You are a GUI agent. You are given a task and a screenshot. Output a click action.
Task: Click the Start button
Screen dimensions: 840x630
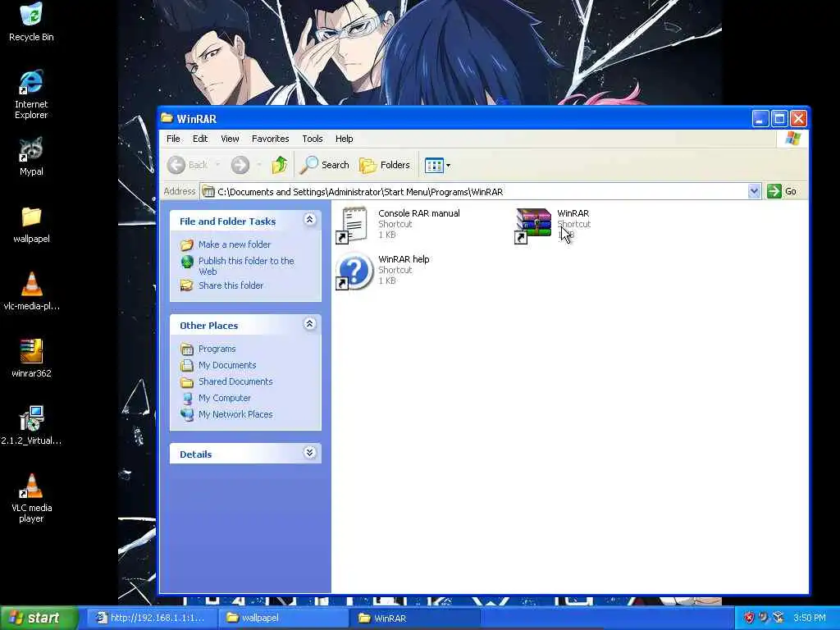coord(39,618)
